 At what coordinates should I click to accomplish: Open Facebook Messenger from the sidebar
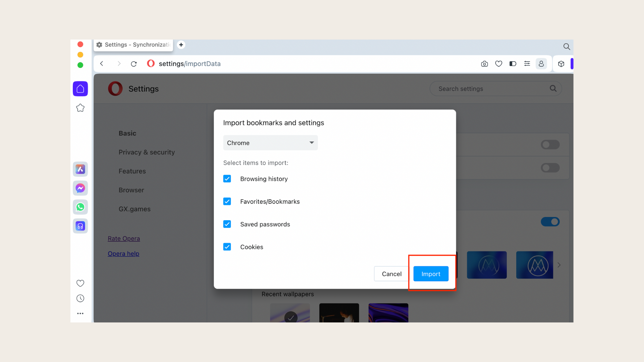[80, 188]
